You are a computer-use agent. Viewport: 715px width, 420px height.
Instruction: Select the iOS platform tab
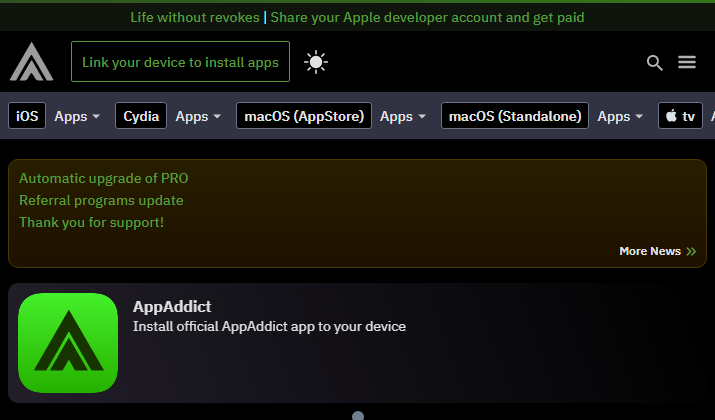click(27, 116)
